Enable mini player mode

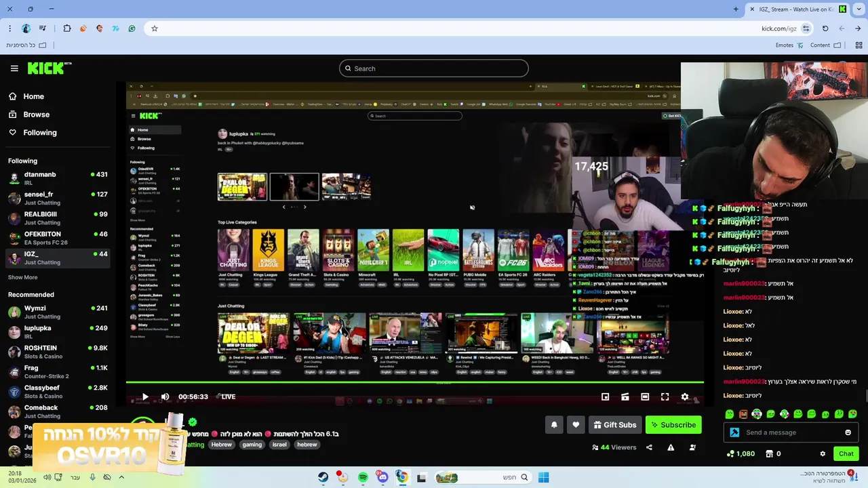coord(606,396)
